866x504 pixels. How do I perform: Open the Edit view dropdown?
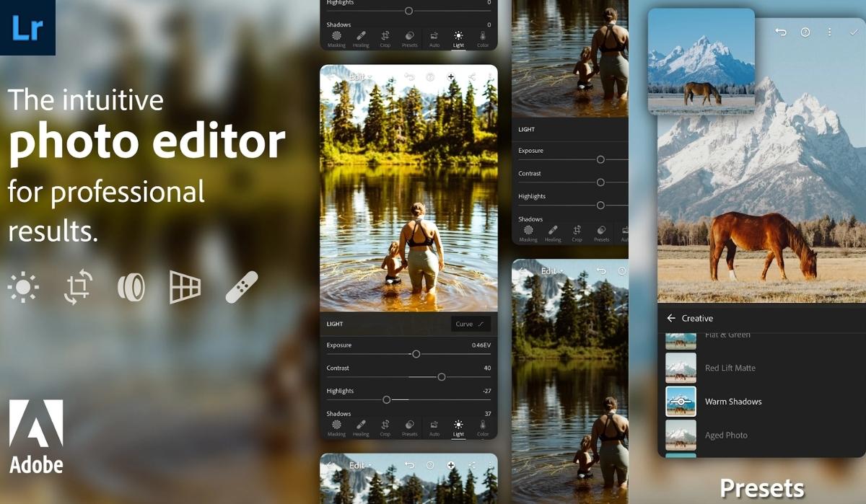(359, 78)
